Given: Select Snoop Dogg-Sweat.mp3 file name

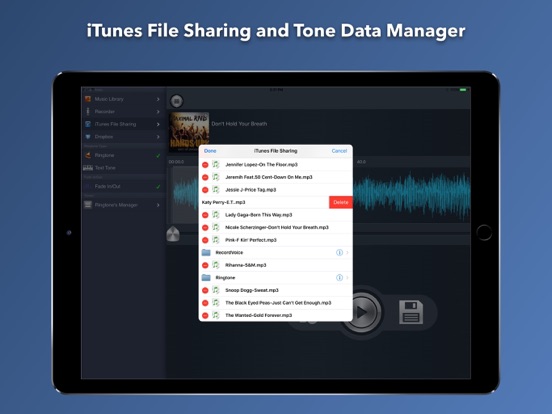Looking at the screenshot, I should [252, 290].
